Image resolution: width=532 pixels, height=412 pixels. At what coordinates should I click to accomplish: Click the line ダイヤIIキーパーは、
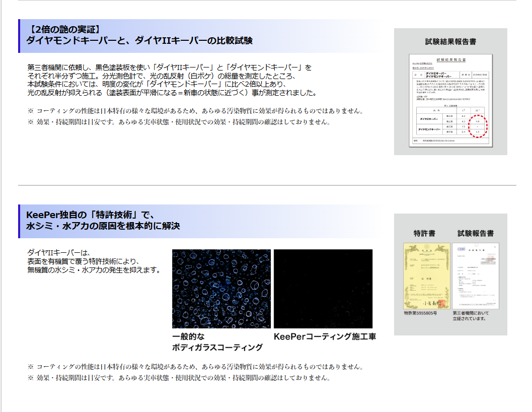coord(59,253)
